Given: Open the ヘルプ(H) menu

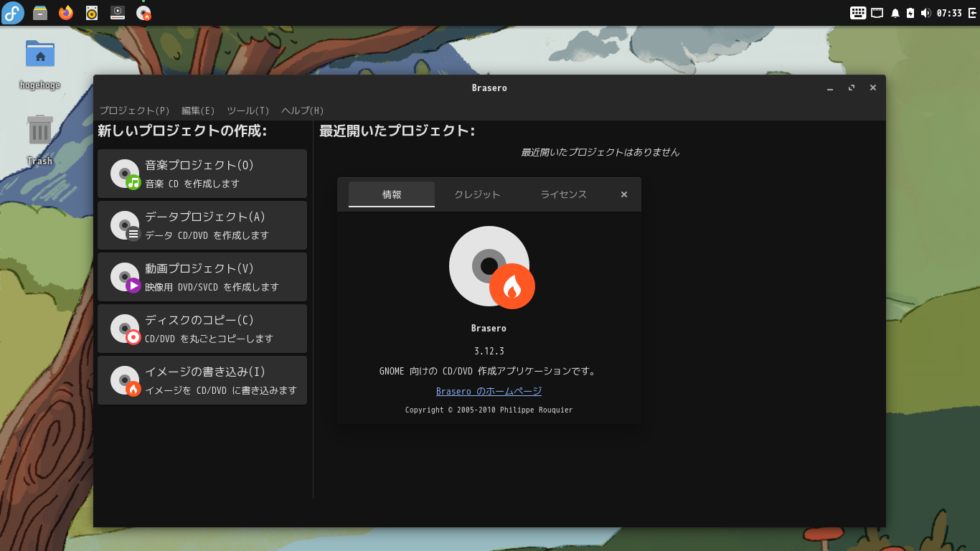Looking at the screenshot, I should point(303,110).
